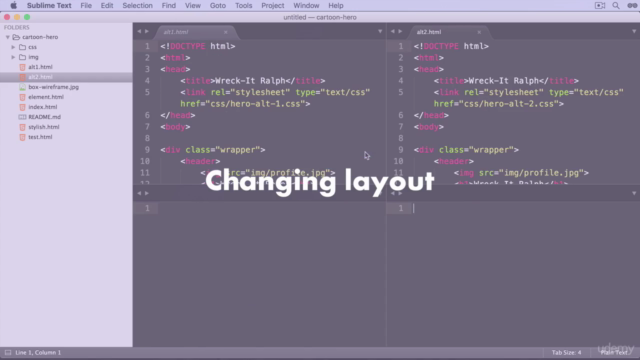Open the Tools menu
This screenshot has width=640, height=360.
(x=243, y=5)
